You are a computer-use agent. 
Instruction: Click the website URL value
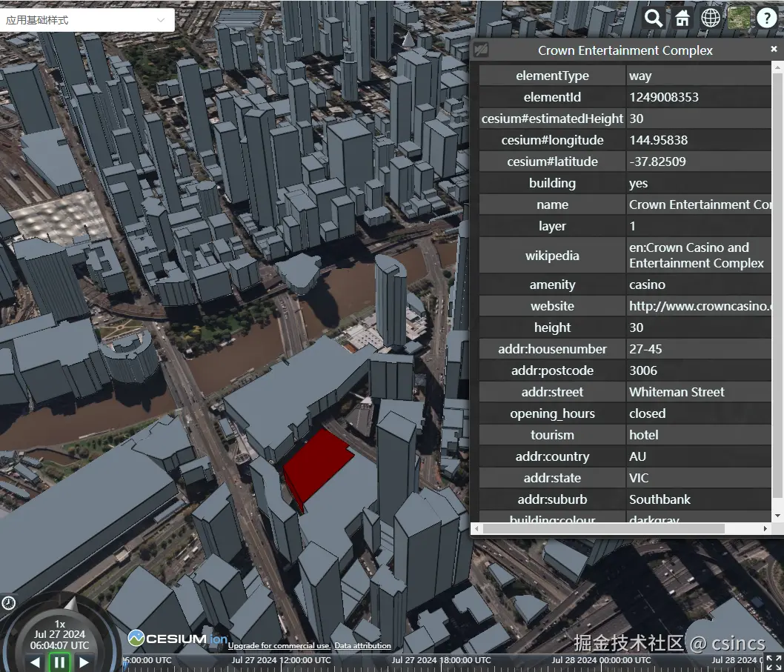pos(699,306)
